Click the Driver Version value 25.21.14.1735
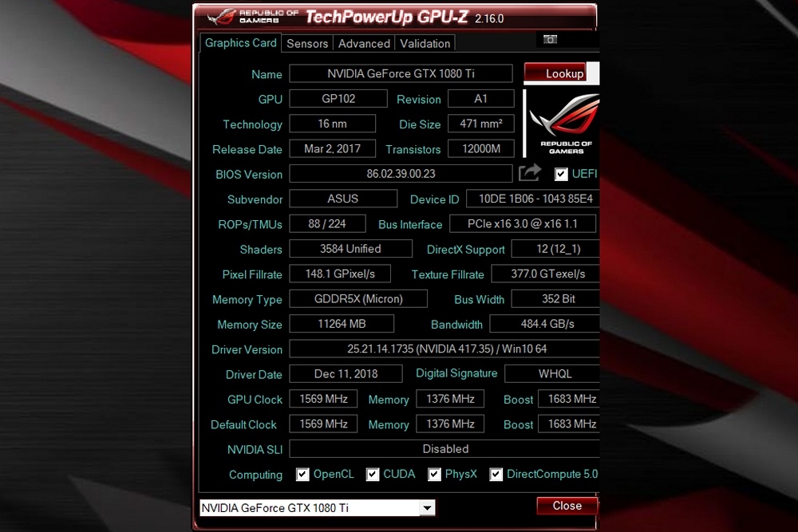 444,349
